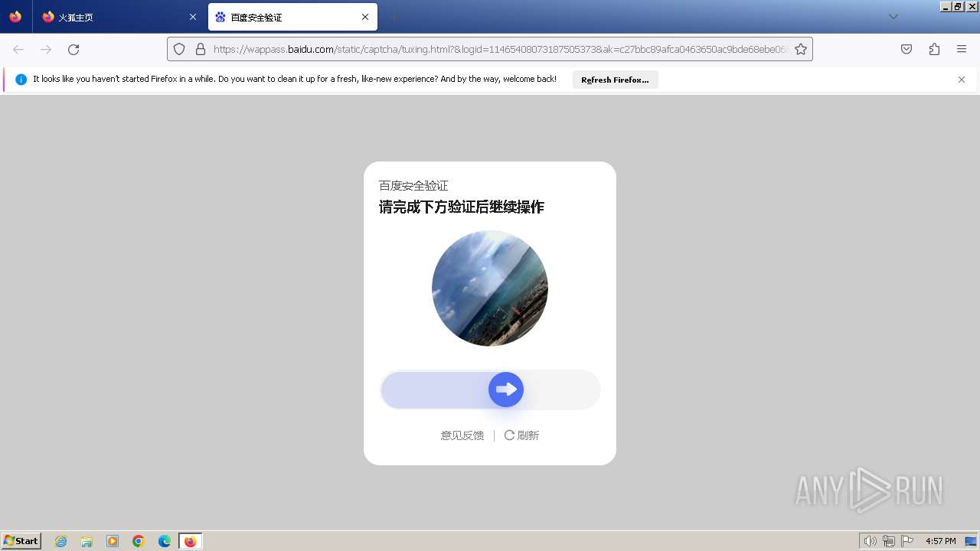This screenshot has height=551, width=980.
Task: Open Save to Pocket button
Action: pyautogui.click(x=906, y=49)
